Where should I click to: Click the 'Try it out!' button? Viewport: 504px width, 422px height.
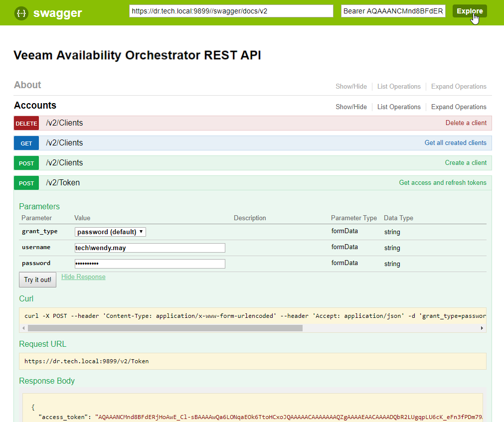coord(37,280)
